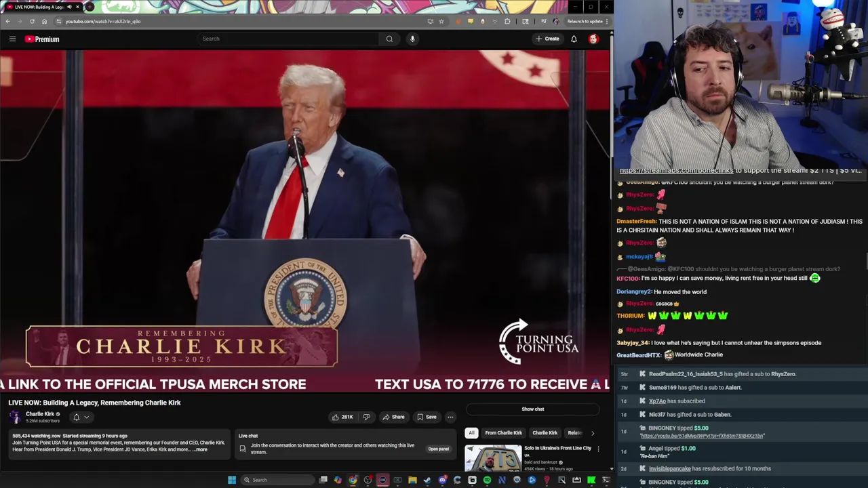Click the search magnifier button
This screenshot has width=868, height=488.
coord(389,39)
